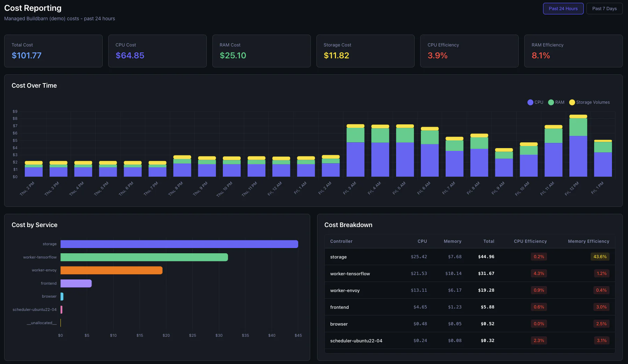This screenshot has height=364, width=628.
Task: Select the worker-tensorflow controller row
Action: click(470, 274)
